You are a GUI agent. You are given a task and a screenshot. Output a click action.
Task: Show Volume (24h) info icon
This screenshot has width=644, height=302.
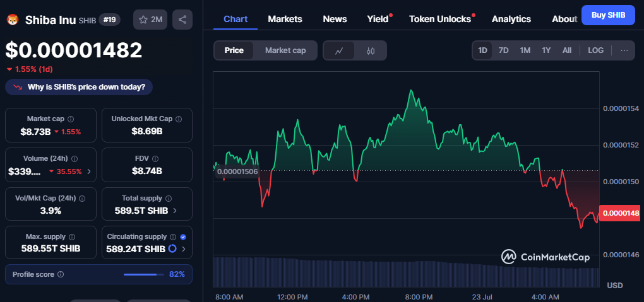point(75,158)
